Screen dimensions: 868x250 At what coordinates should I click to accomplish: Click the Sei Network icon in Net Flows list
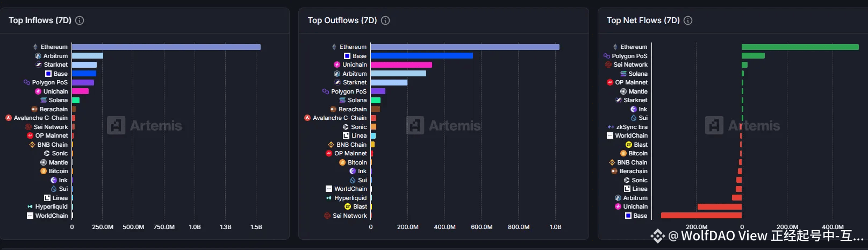608,65
